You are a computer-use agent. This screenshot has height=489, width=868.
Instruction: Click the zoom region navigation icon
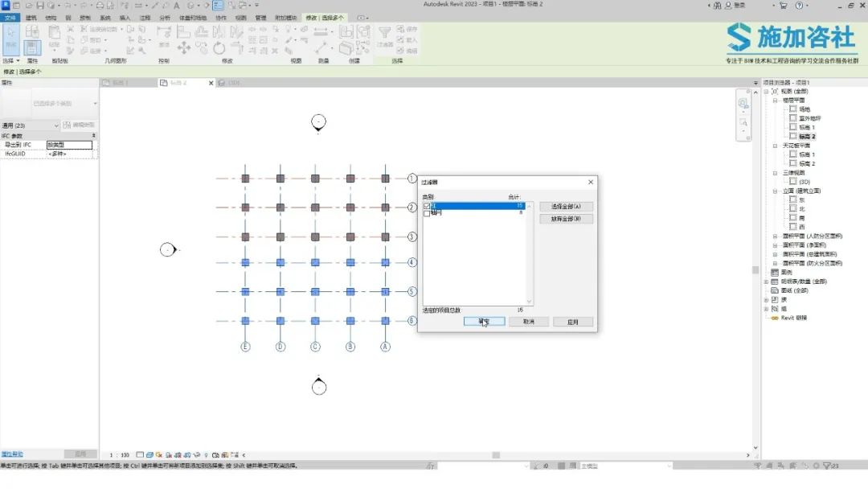(743, 122)
